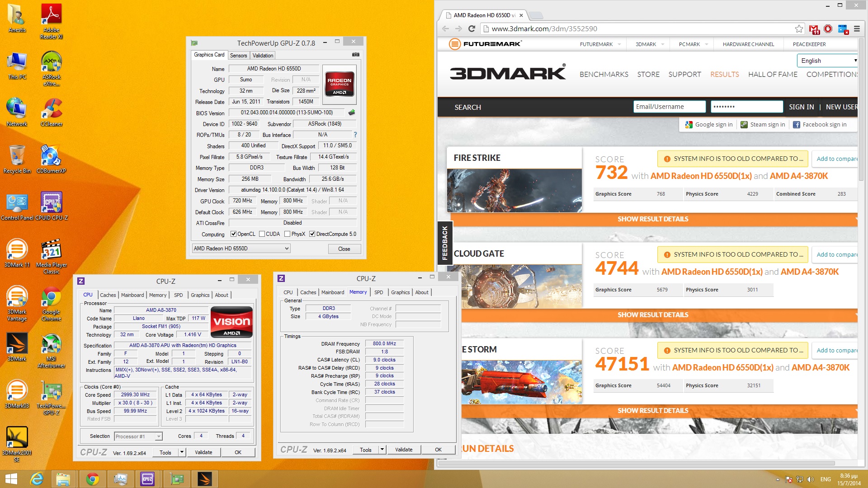
Task: Open the TechPowerUp GPU-Z desktop icon
Action: click(x=51, y=397)
